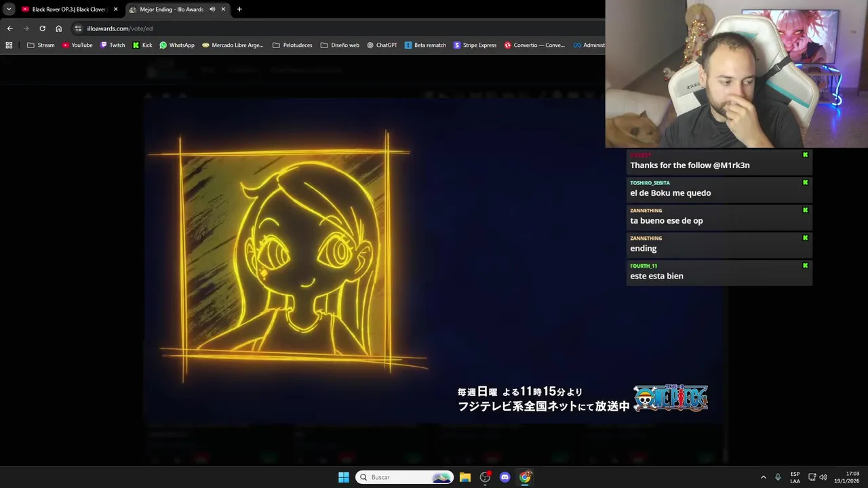Open the WhatsApp bookmark
The image size is (868, 488).
(176, 45)
